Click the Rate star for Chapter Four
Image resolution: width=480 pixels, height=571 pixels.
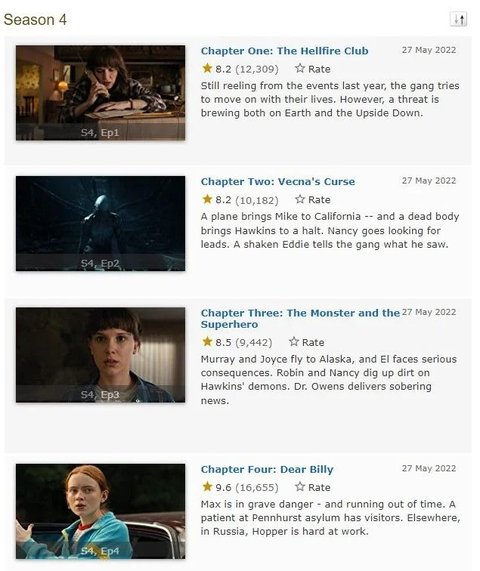tap(300, 487)
